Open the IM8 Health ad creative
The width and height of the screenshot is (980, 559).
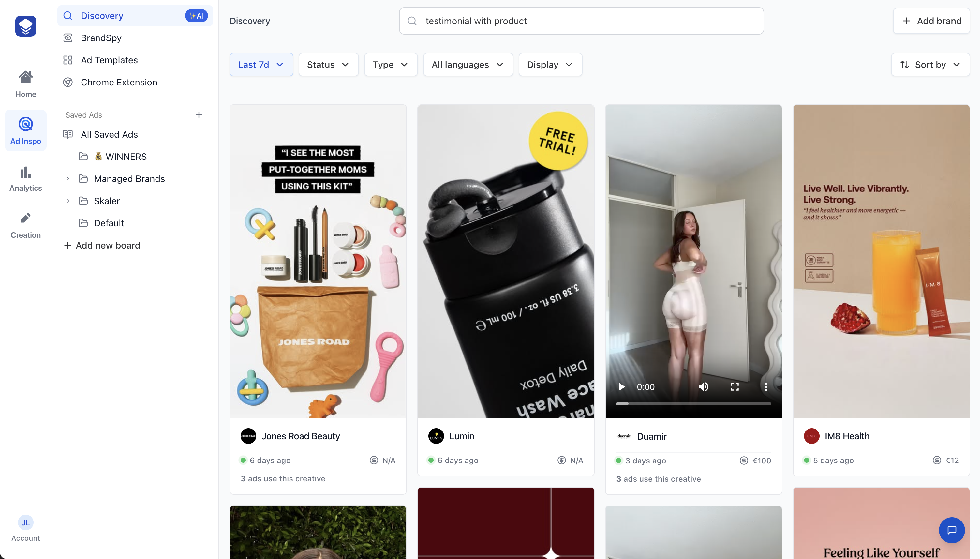point(882,261)
